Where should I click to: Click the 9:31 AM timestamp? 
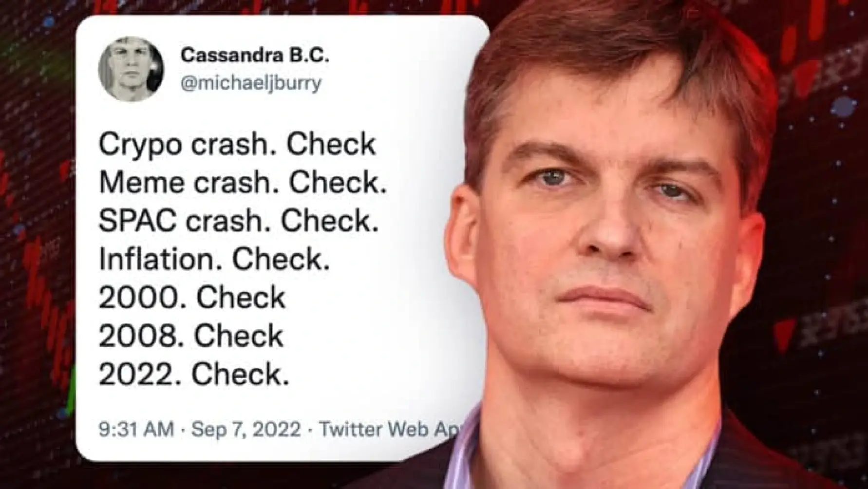point(136,429)
